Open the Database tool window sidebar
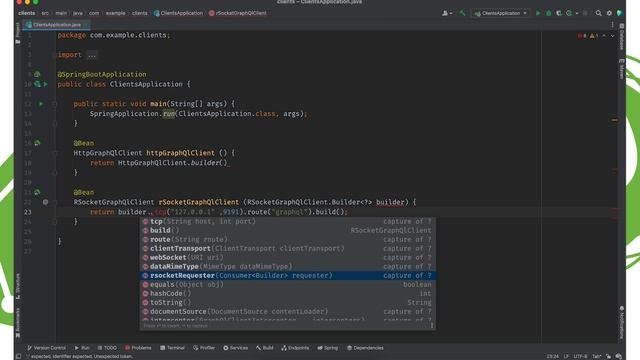 tap(622, 37)
